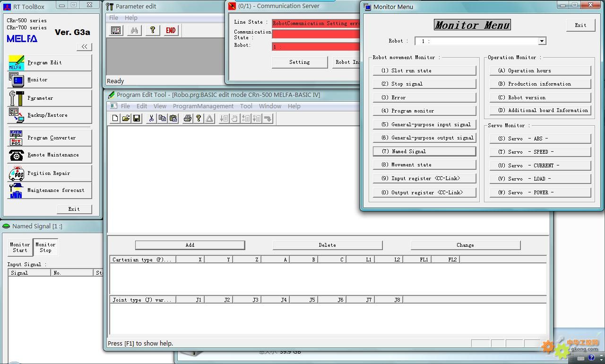Click Add button above position variables
The width and height of the screenshot is (605, 364).
(190, 245)
